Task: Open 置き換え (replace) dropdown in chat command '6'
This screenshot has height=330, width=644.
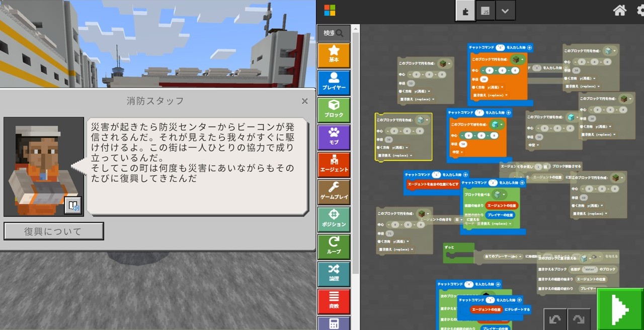Action: pos(490,95)
